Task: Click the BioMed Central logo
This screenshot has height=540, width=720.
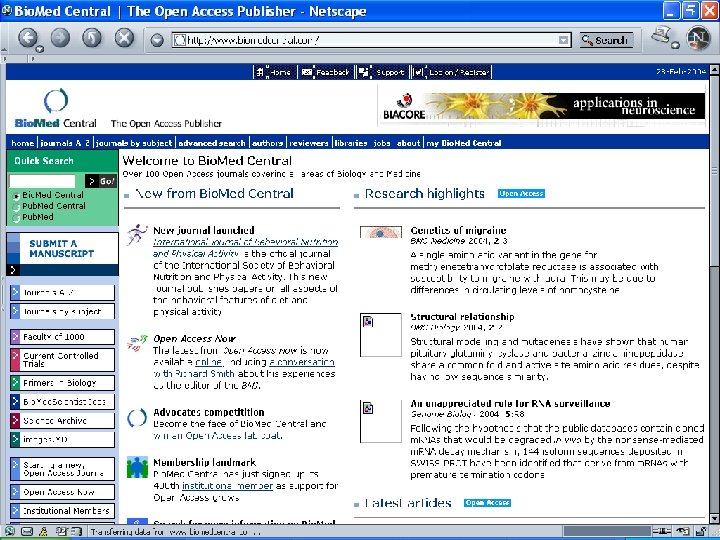Action: (x=56, y=108)
